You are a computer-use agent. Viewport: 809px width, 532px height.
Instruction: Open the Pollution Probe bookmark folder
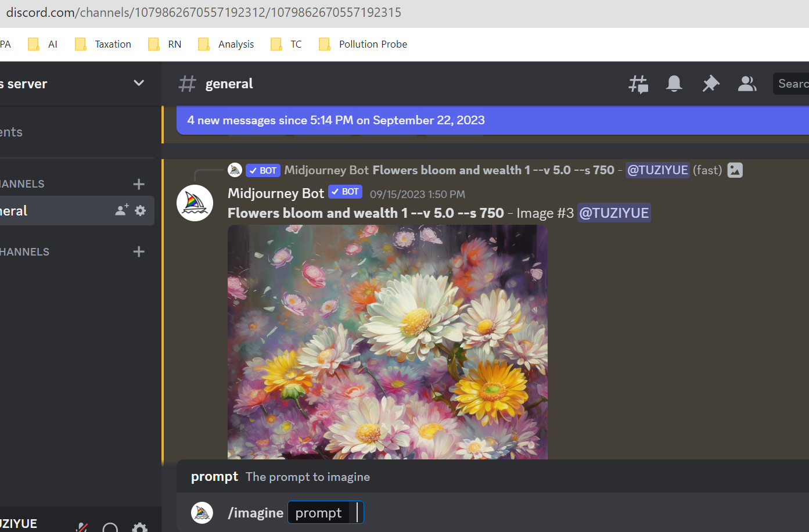pos(364,44)
